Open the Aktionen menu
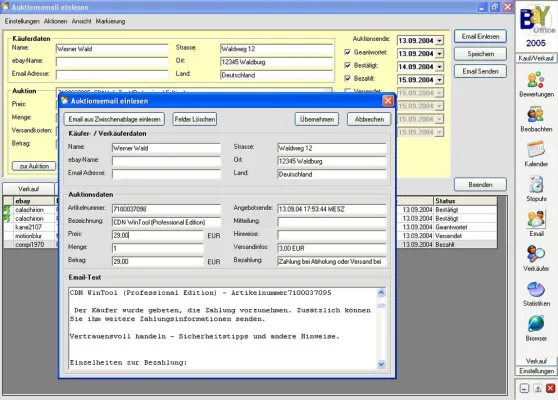558x400 pixels. point(56,21)
